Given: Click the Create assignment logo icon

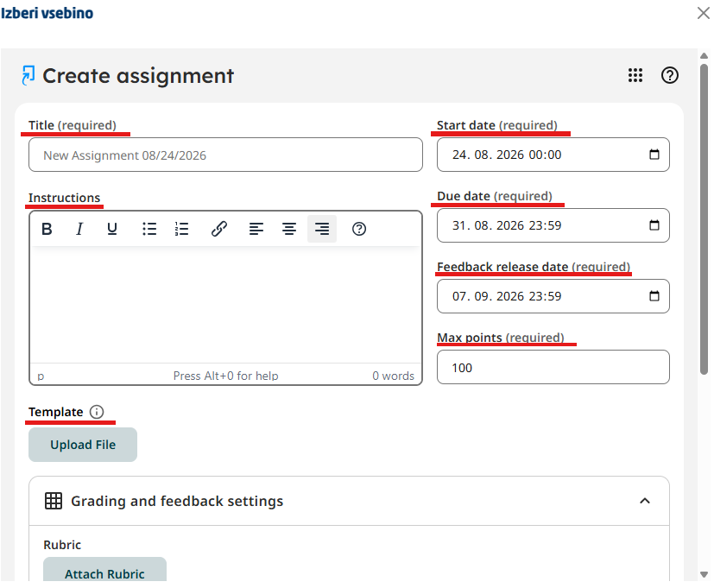Looking at the screenshot, I should click(28, 75).
